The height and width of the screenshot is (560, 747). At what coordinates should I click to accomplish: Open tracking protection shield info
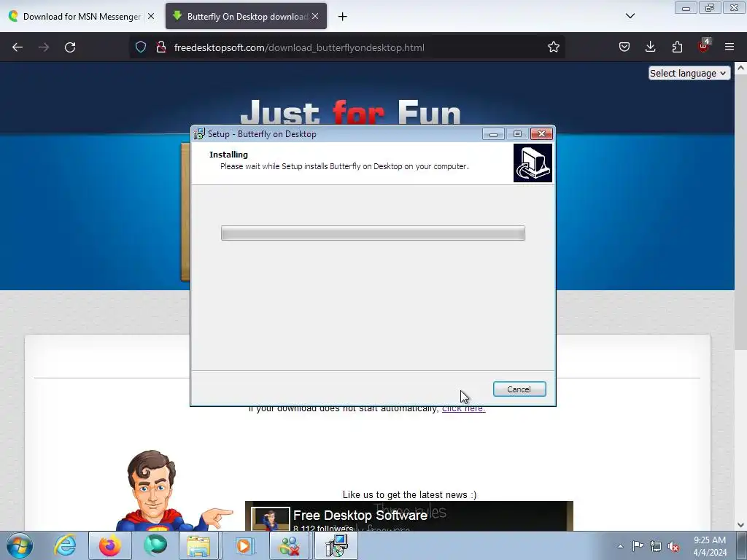point(141,47)
